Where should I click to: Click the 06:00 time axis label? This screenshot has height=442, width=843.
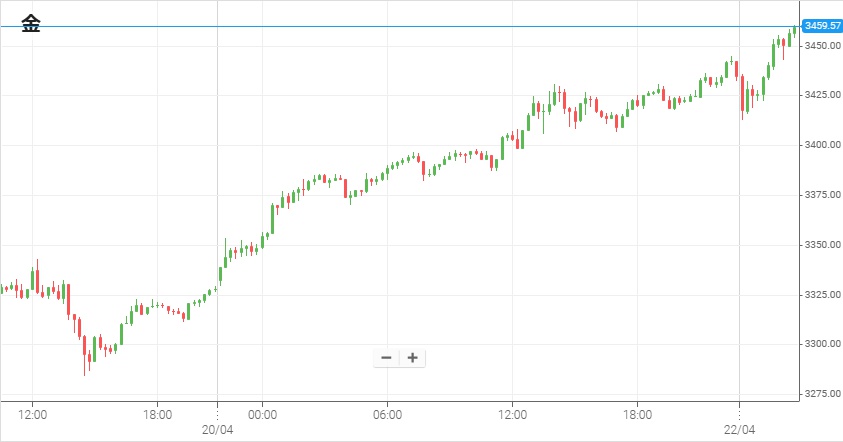(x=387, y=415)
